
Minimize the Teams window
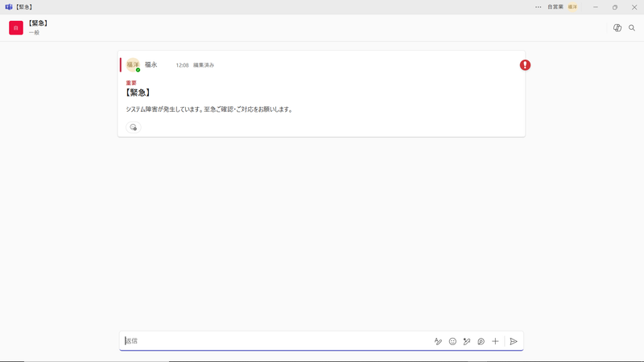click(596, 7)
